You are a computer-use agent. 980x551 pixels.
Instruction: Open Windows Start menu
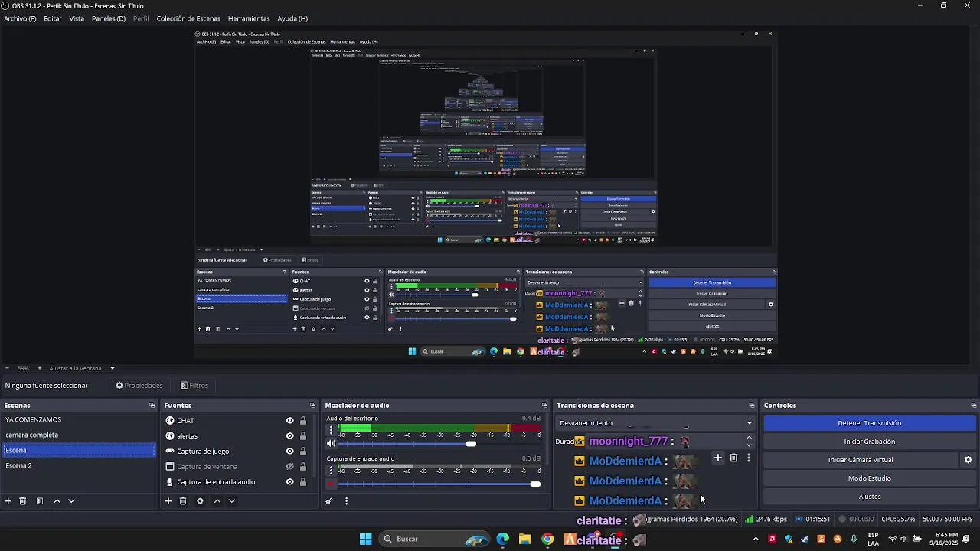366,540
